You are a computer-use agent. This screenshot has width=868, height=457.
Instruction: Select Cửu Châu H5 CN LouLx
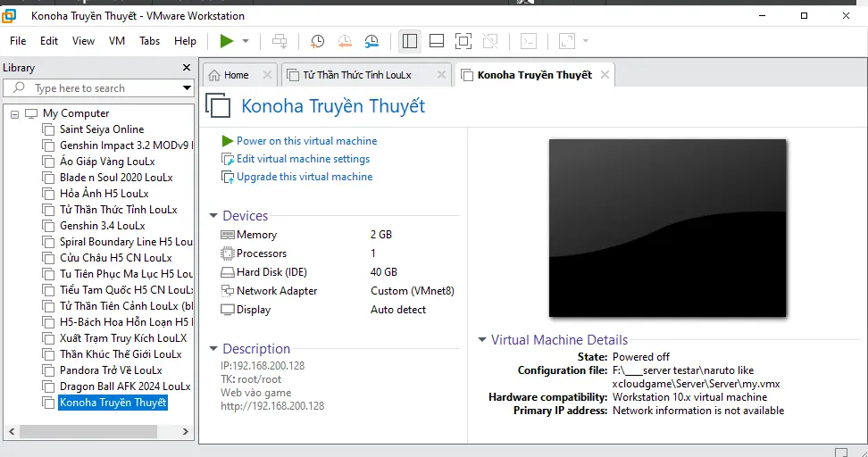coord(116,258)
